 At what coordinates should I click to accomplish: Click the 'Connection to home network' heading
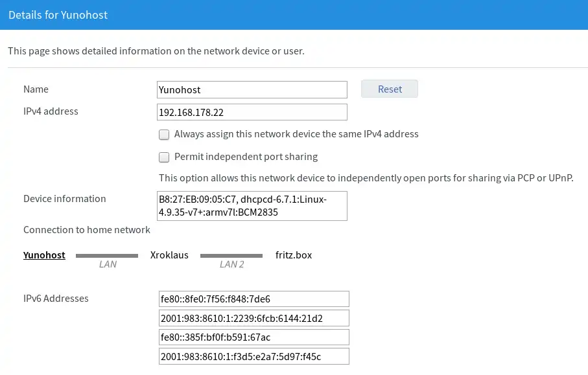pos(87,230)
